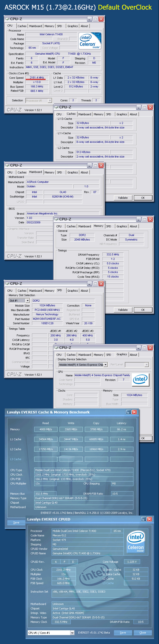Click the L1 Cache Copy value '68885 MB/s'
Screen dimensions: 159x644
coord(96,439)
